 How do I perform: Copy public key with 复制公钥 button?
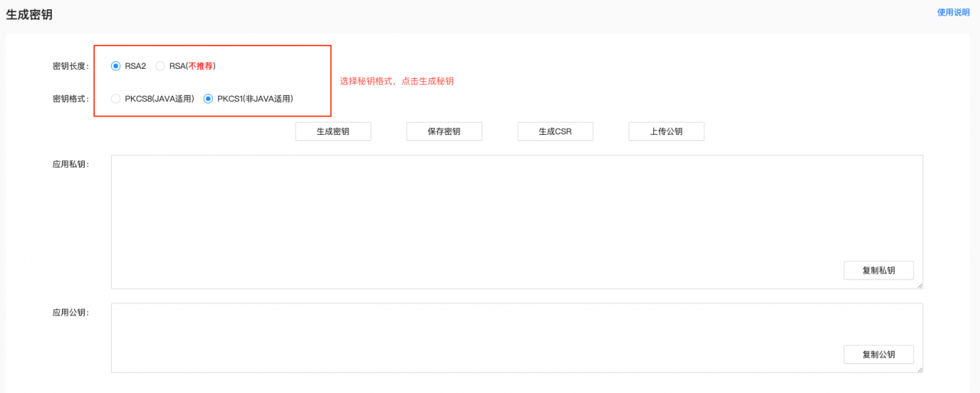(878, 355)
